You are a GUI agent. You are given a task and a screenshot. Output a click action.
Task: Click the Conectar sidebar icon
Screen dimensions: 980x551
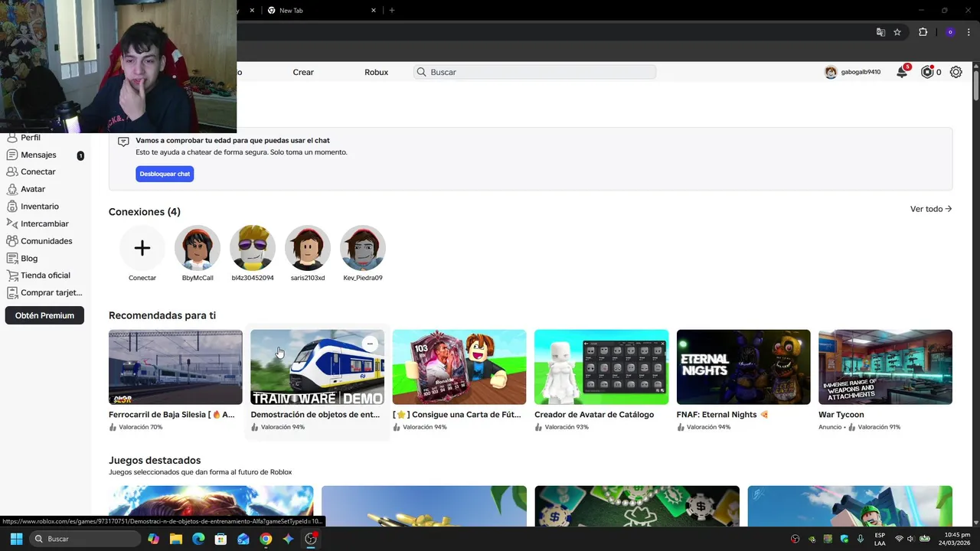pos(11,172)
